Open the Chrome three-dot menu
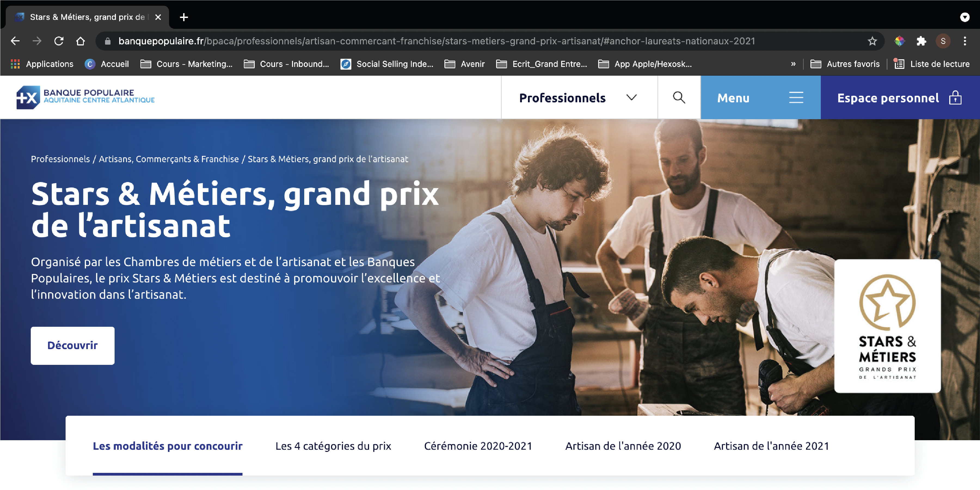Screen dimensions: 980x490 point(965,41)
